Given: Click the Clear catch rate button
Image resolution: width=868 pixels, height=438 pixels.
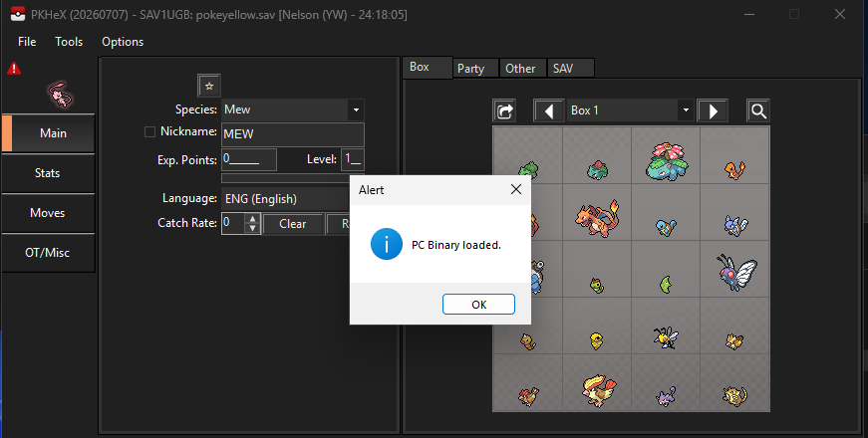Looking at the screenshot, I should (292, 223).
